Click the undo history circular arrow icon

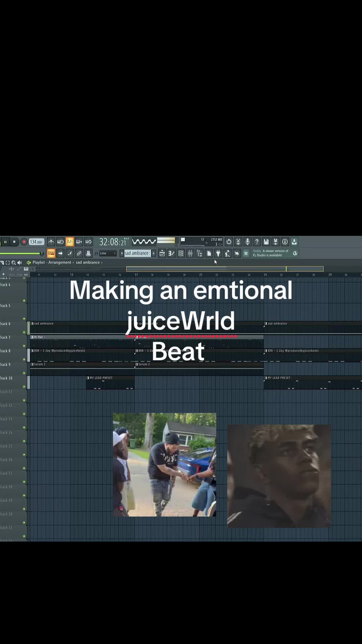[229, 241]
